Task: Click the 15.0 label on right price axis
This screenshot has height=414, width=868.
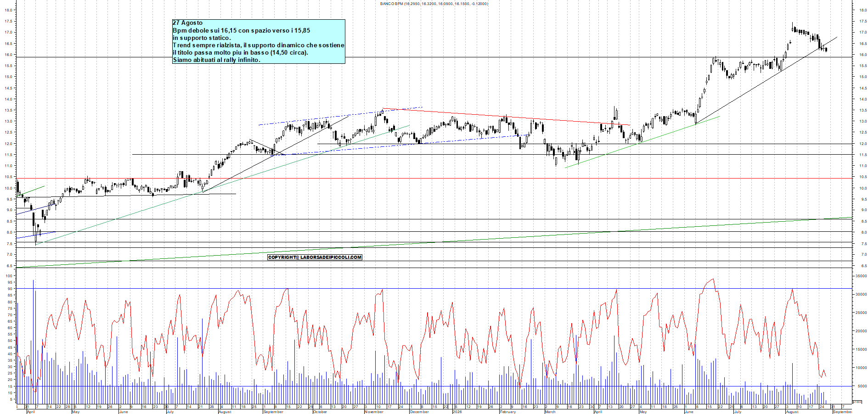Action: (863, 77)
